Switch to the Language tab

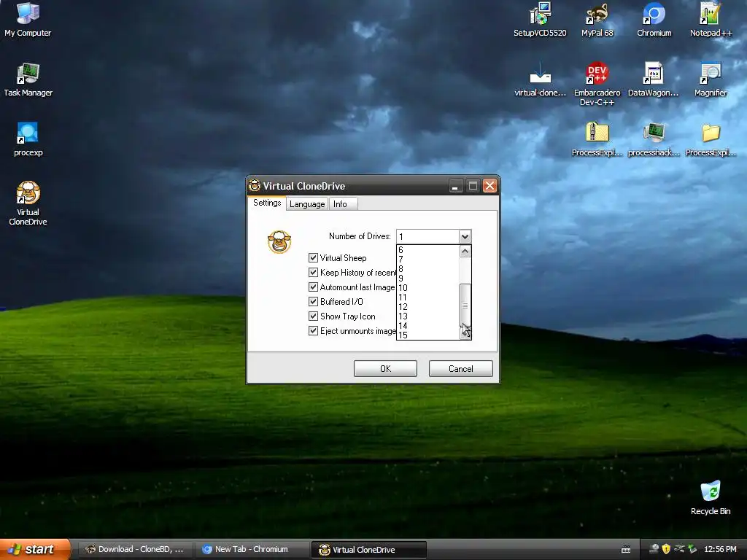(x=307, y=204)
